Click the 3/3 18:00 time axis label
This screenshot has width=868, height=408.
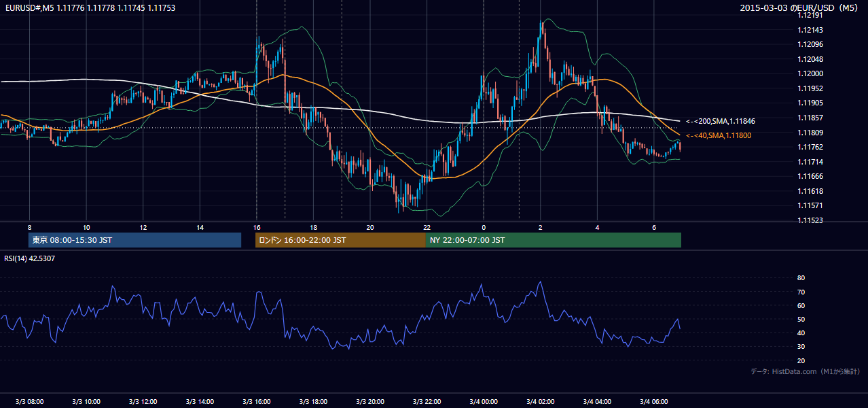(x=313, y=401)
